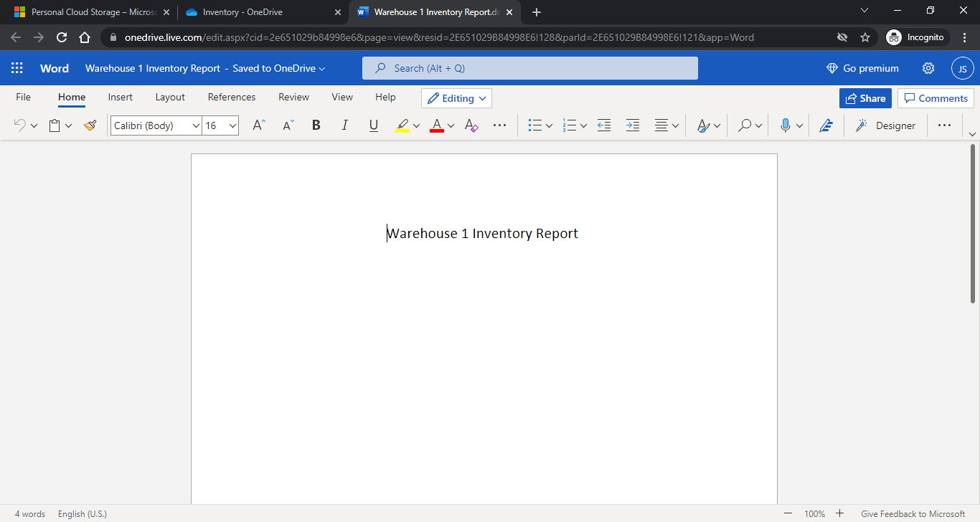The width and height of the screenshot is (980, 522).
Task: Expand the Calibri (Body) font dropdown
Action: (196, 125)
